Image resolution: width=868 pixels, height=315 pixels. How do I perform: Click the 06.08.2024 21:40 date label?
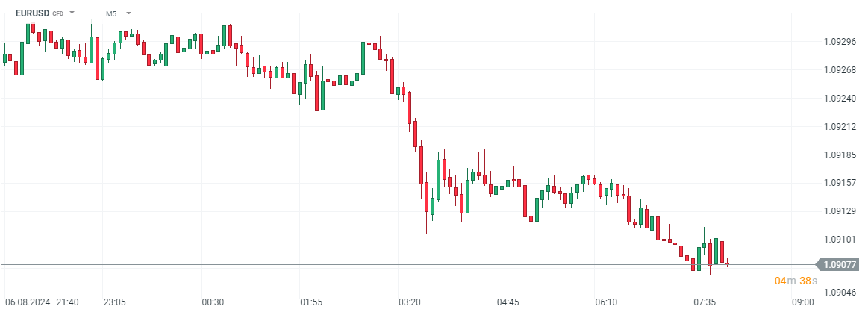pos(42,302)
